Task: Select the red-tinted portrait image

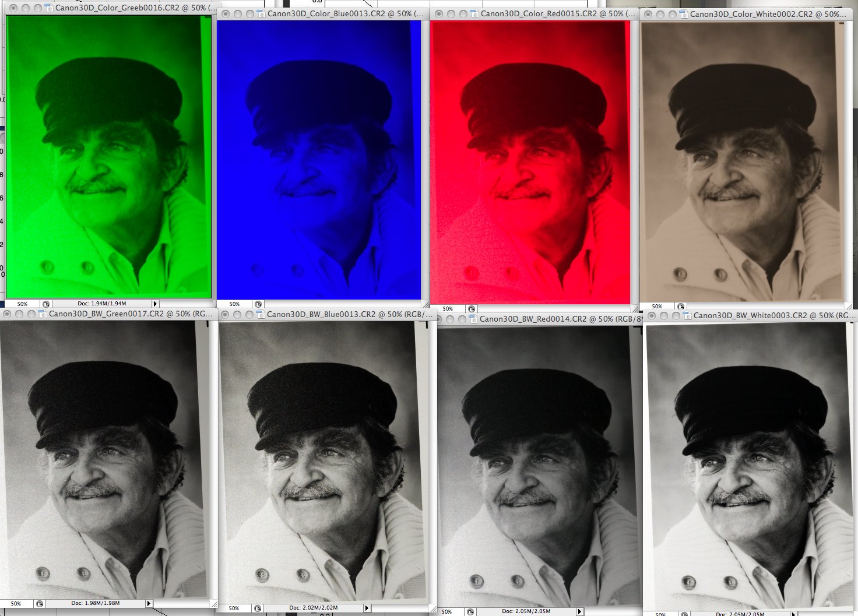Action: (x=530, y=163)
